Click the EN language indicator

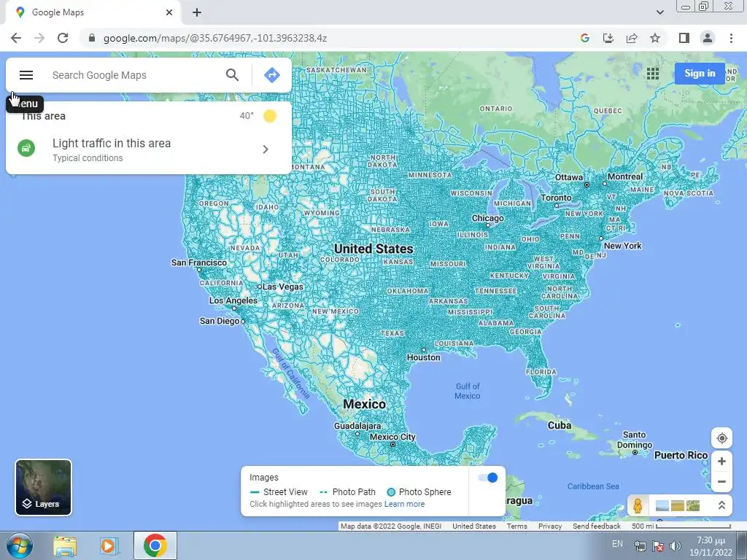617,544
